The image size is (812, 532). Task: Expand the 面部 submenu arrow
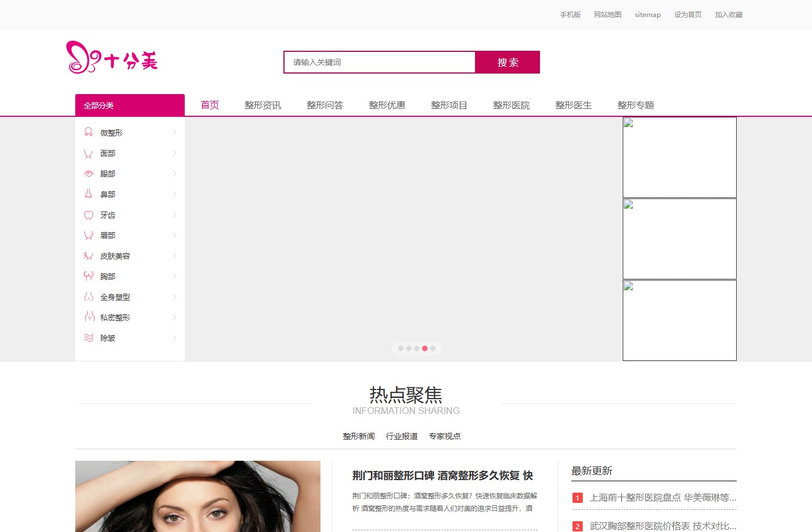point(174,153)
